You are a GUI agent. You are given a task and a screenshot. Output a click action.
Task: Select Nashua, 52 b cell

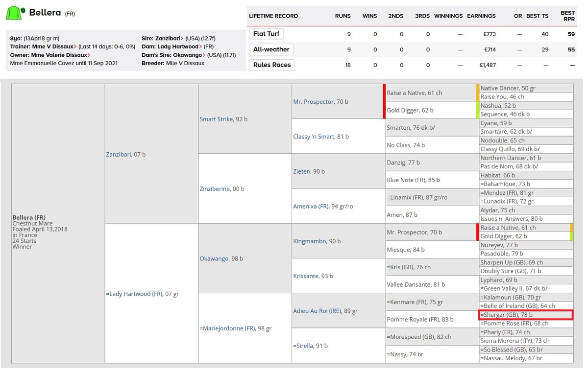[526, 105]
